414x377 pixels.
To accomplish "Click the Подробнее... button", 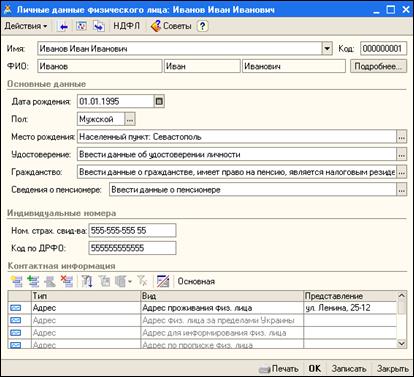I will tap(378, 66).
